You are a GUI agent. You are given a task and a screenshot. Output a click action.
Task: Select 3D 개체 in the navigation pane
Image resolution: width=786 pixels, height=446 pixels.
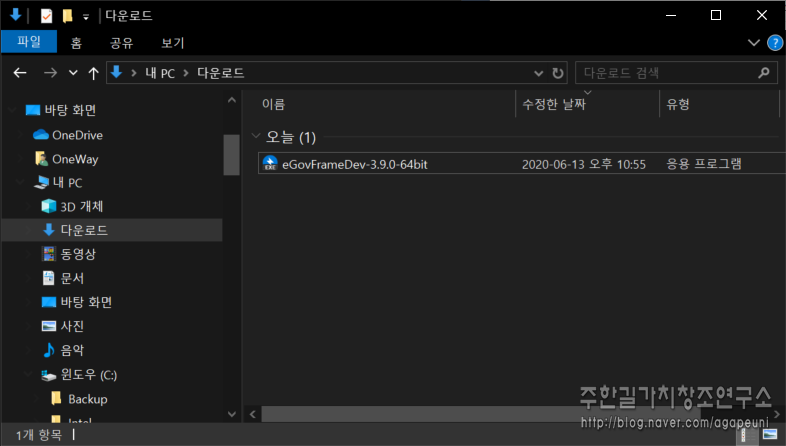[x=82, y=206]
